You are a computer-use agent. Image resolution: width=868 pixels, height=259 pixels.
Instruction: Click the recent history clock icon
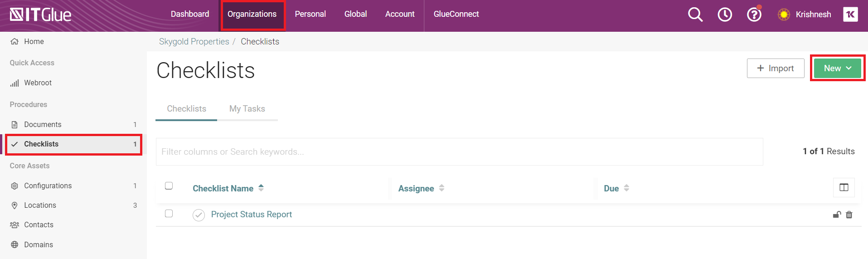point(725,15)
